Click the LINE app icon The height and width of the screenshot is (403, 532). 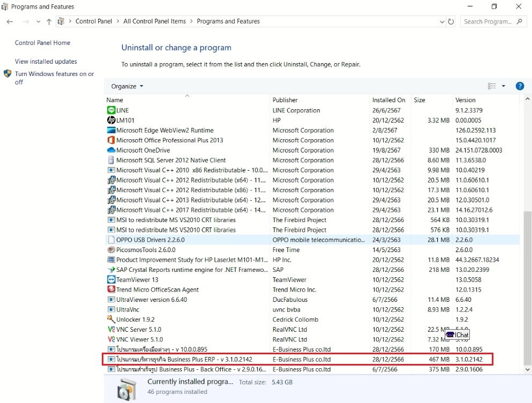[111, 110]
